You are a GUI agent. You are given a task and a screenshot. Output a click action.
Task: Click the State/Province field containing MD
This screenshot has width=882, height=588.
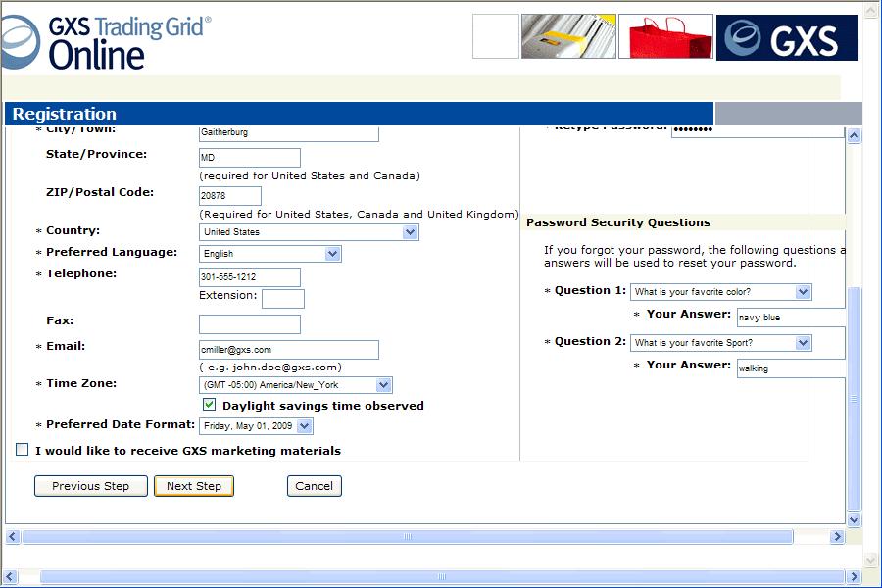click(250, 158)
